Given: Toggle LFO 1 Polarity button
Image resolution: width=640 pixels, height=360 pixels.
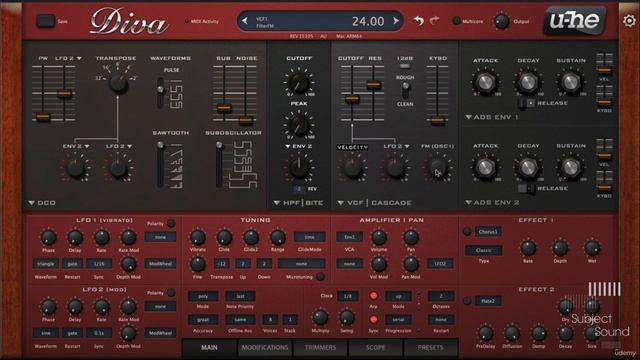Looking at the screenshot, I should point(171,223).
